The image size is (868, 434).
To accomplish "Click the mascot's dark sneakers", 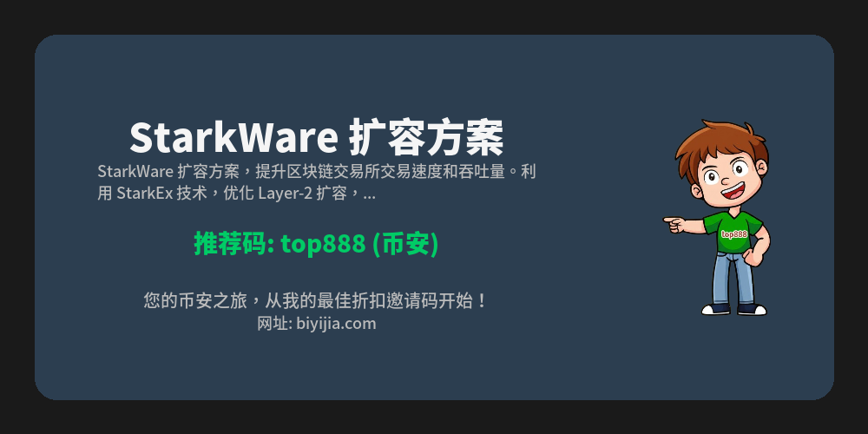I will (x=734, y=309).
